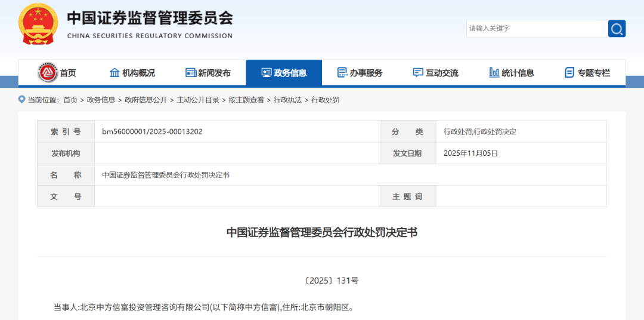Click the monitor icon beside 政务信息
Viewport: 644px width, 320px height.
[x=267, y=73]
